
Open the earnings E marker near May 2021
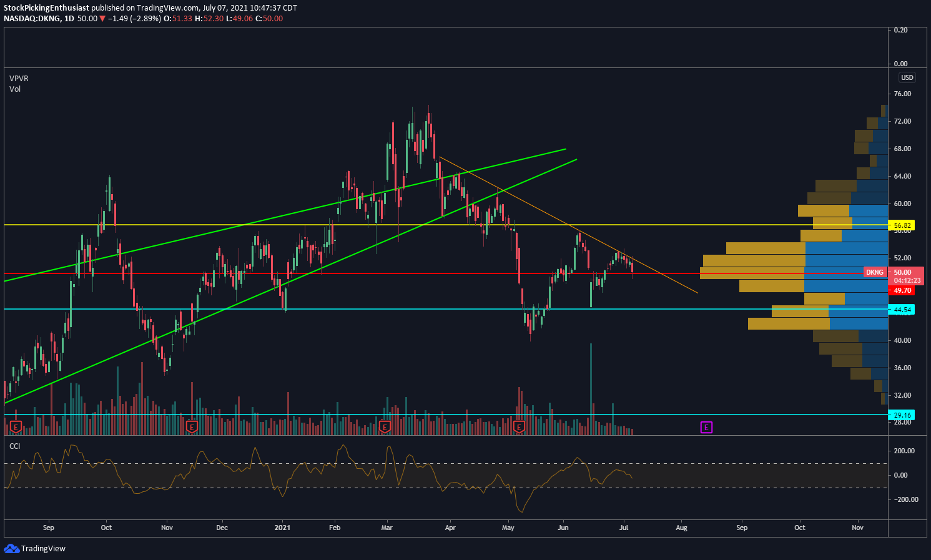pyautogui.click(x=518, y=427)
